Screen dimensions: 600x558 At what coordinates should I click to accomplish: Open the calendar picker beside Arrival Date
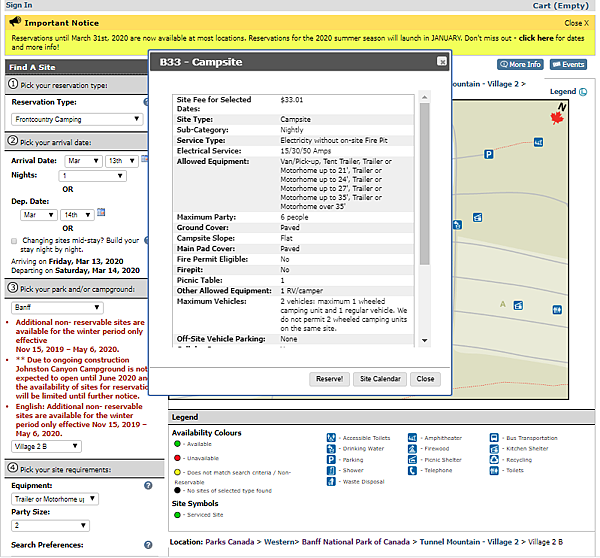click(144, 160)
